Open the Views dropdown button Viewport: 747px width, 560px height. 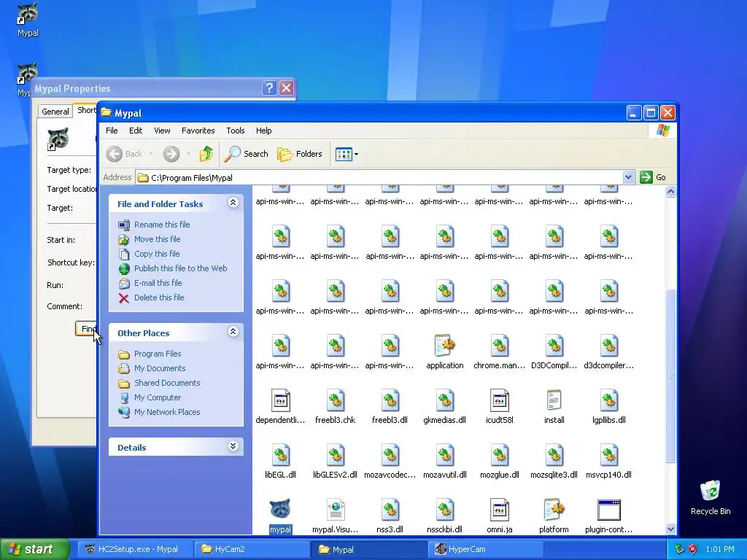347,154
